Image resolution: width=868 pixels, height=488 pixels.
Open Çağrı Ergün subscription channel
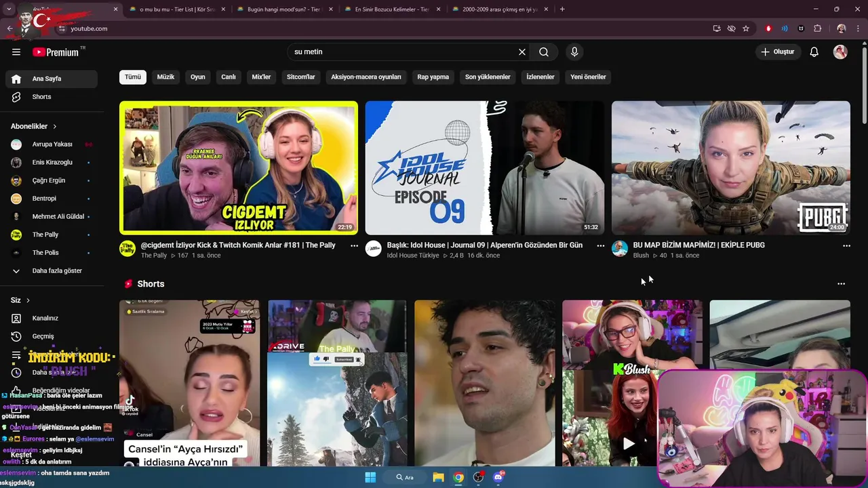[52, 180]
